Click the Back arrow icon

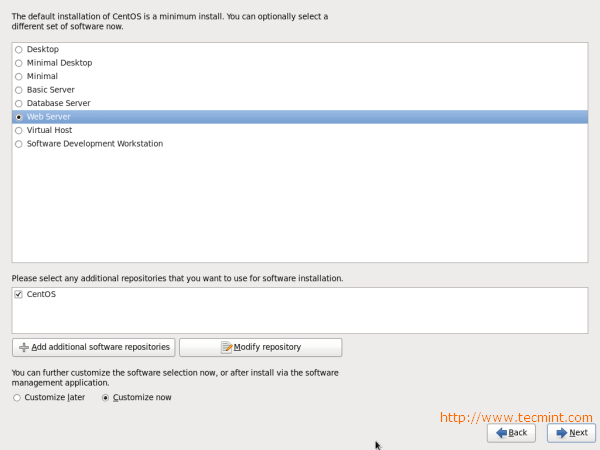[501, 432]
